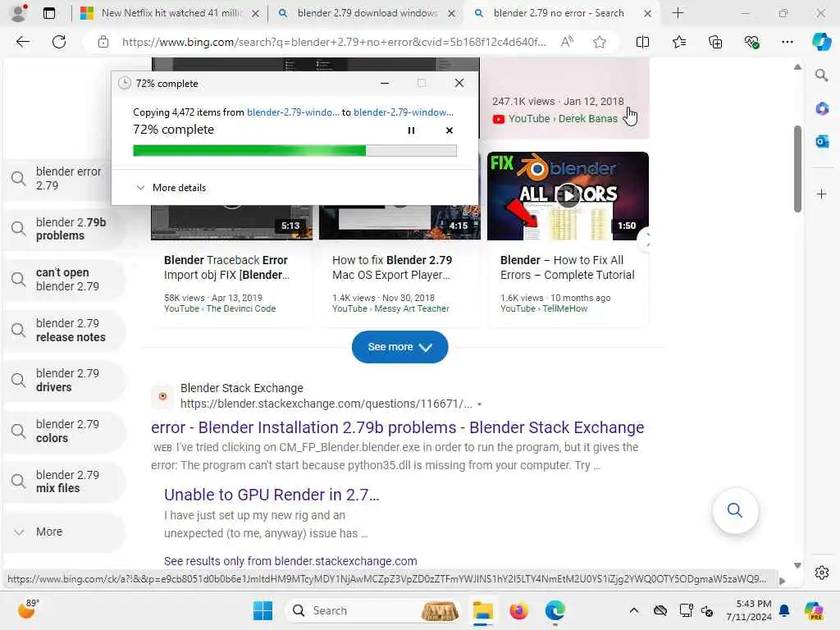The image size is (840, 630).
Task: Open the destination folder link in copy dialog
Action: click(404, 112)
